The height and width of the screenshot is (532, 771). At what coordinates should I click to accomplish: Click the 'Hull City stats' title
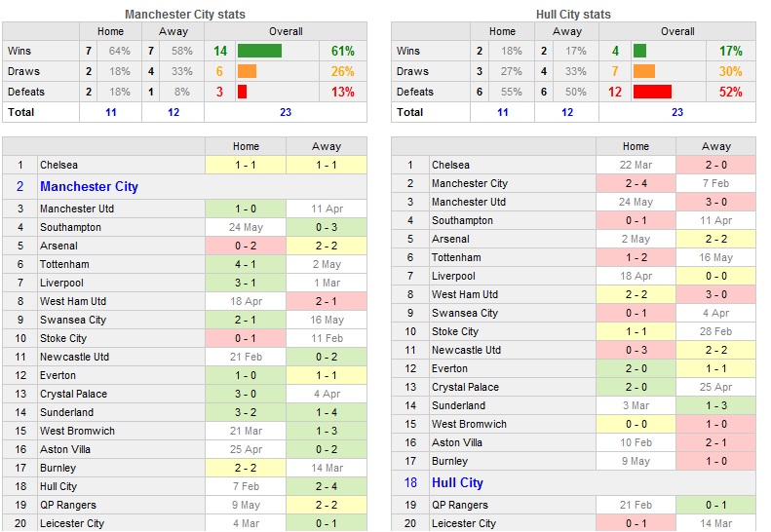573,15
